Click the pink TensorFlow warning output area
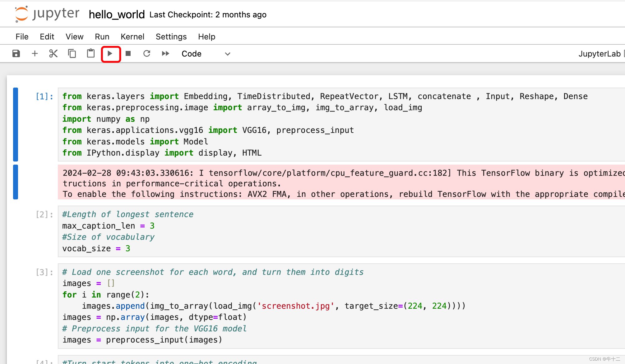The image size is (625, 364). (280, 183)
